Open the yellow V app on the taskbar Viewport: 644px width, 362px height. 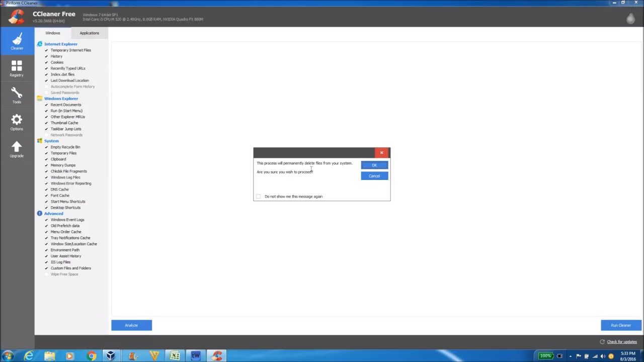(154, 356)
